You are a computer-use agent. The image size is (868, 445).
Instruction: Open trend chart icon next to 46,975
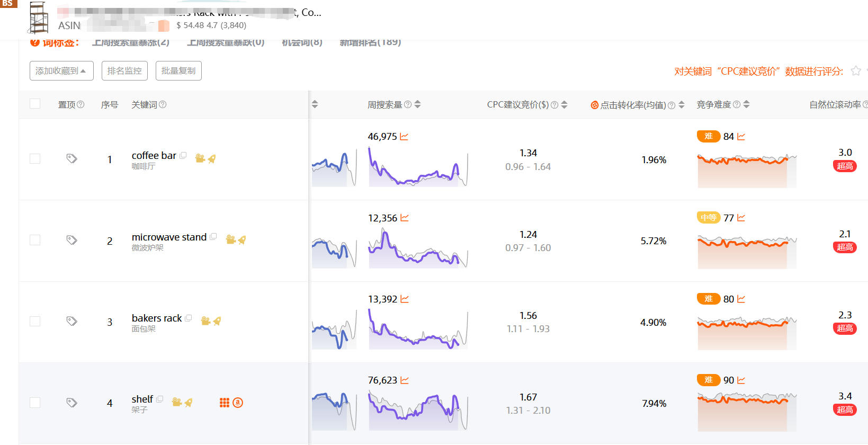click(x=404, y=137)
